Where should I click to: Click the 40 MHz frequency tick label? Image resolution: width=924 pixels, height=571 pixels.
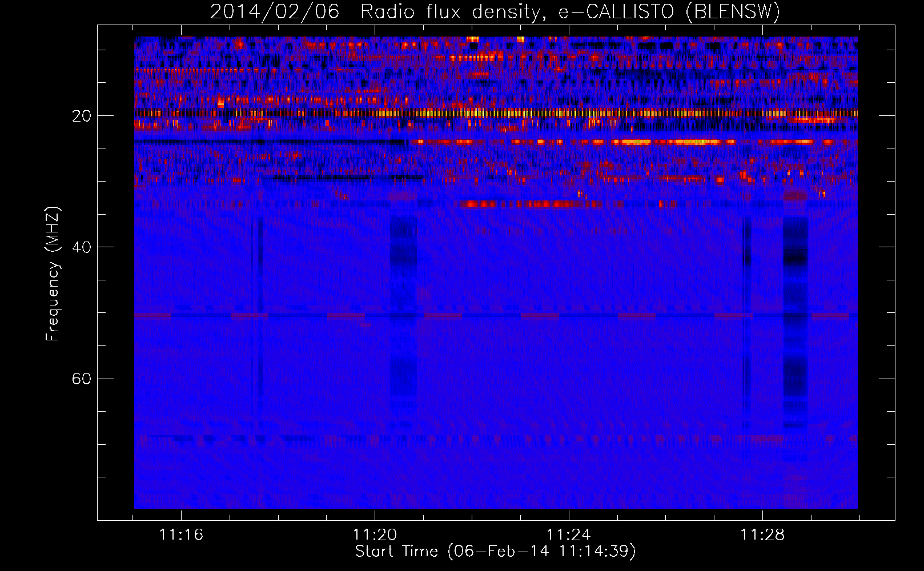click(x=81, y=247)
